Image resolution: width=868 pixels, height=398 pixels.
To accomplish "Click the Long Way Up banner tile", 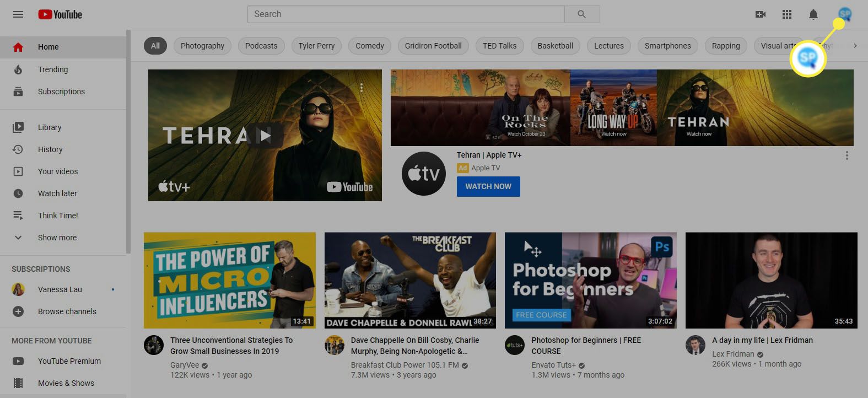I will [x=613, y=107].
